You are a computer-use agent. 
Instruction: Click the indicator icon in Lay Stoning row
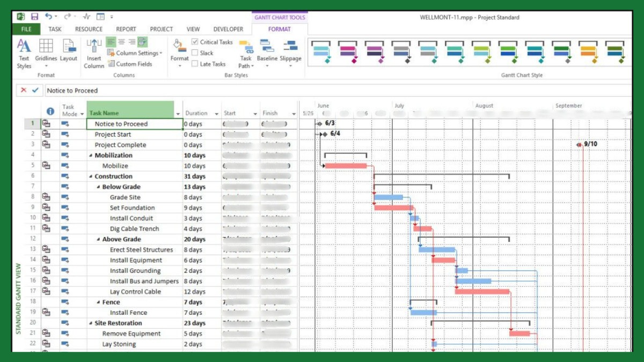[x=46, y=344]
